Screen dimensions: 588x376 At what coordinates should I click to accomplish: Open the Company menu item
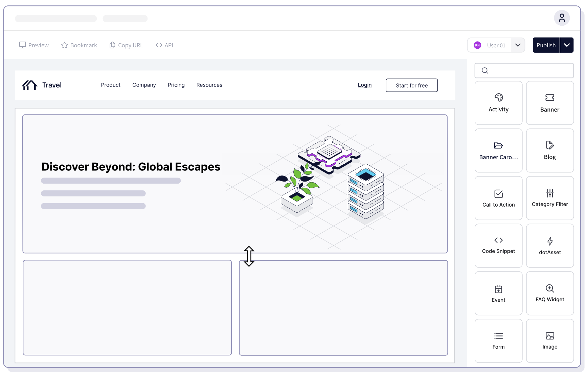(x=144, y=85)
